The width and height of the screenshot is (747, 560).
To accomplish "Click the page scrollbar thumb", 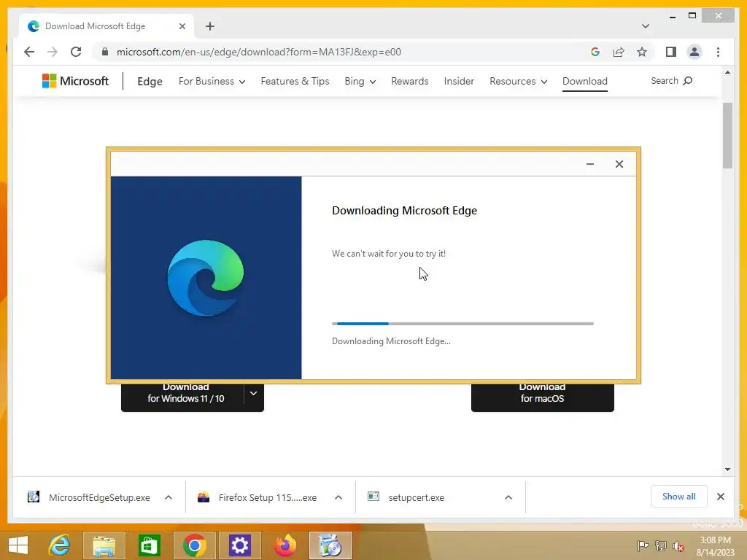I will click(727, 135).
